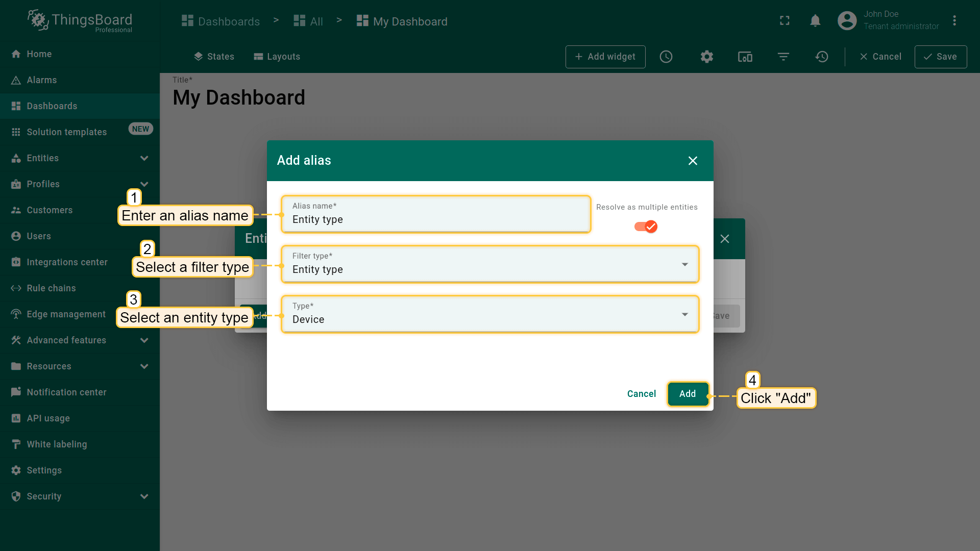Go to Alarms in sidebar
This screenshot has width=980, height=551.
(42, 80)
